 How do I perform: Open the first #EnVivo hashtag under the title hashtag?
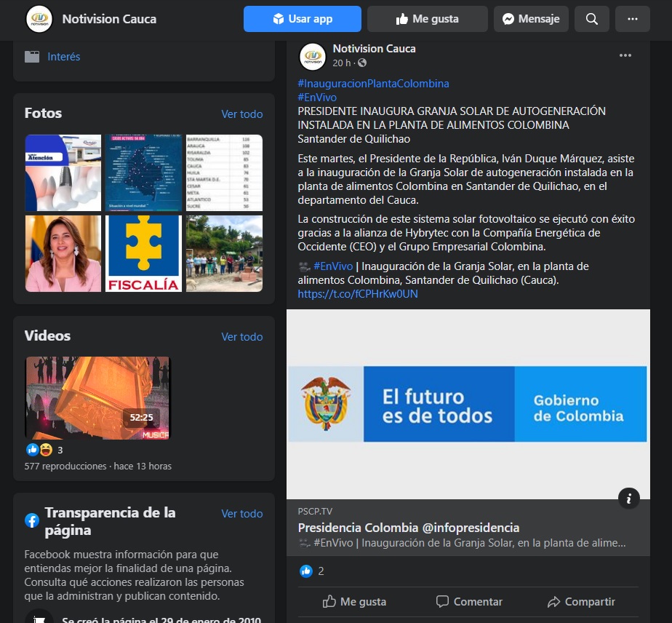pos(317,98)
